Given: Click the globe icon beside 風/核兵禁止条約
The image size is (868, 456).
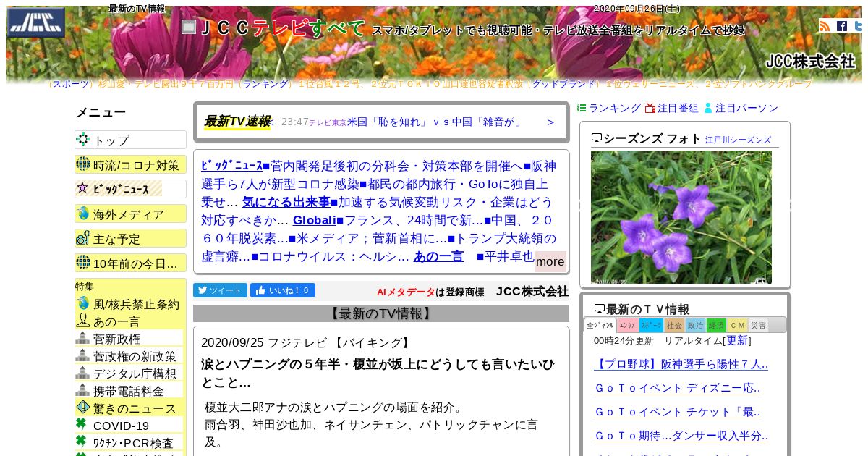Looking at the screenshot, I should tap(83, 303).
